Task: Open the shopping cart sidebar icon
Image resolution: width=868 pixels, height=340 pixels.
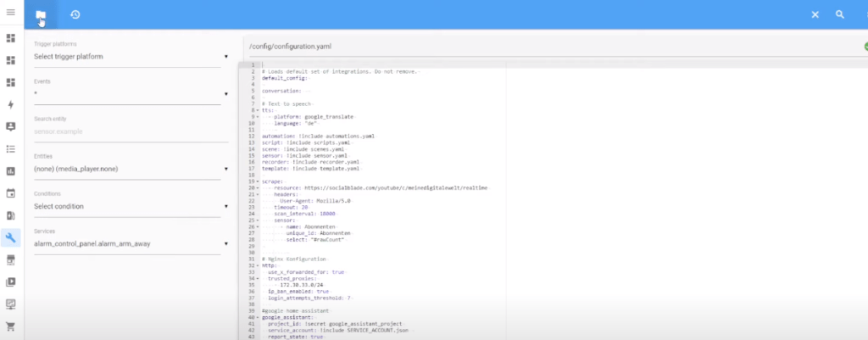Action: 11,326
